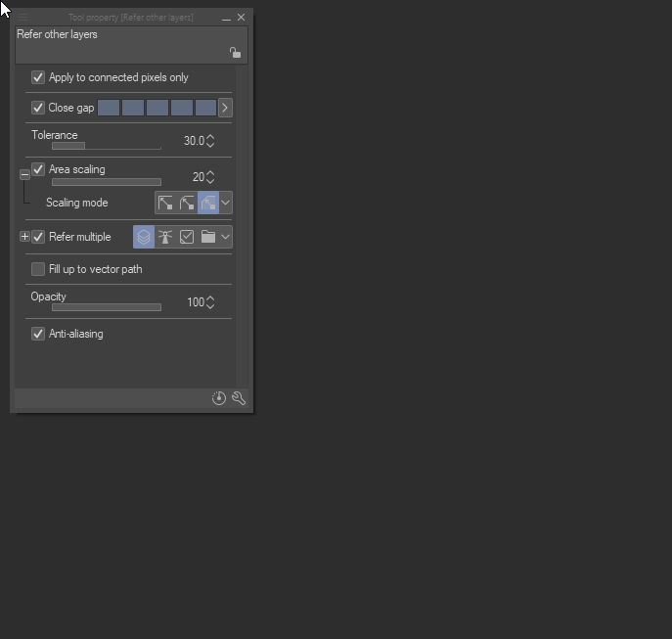Screen dimensions: 672x639
Task: Click the Scaling mode label
Action: coord(77,203)
